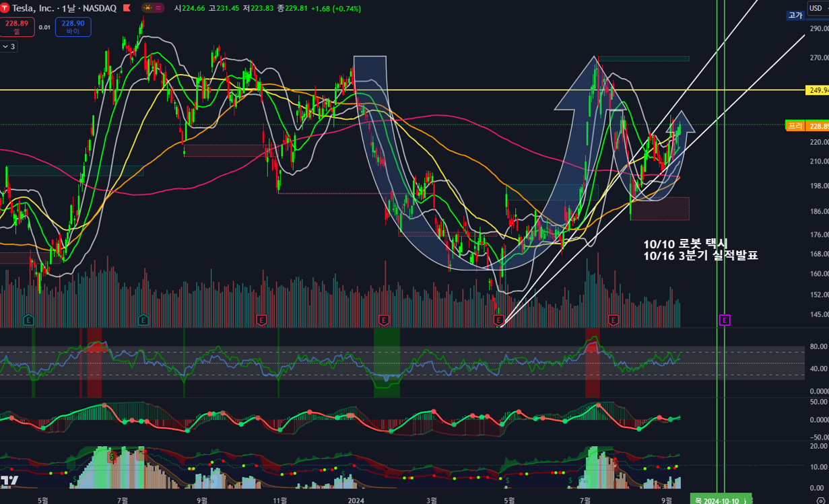Click the red 228.89 sell button
The width and height of the screenshot is (829, 504).
point(16,27)
